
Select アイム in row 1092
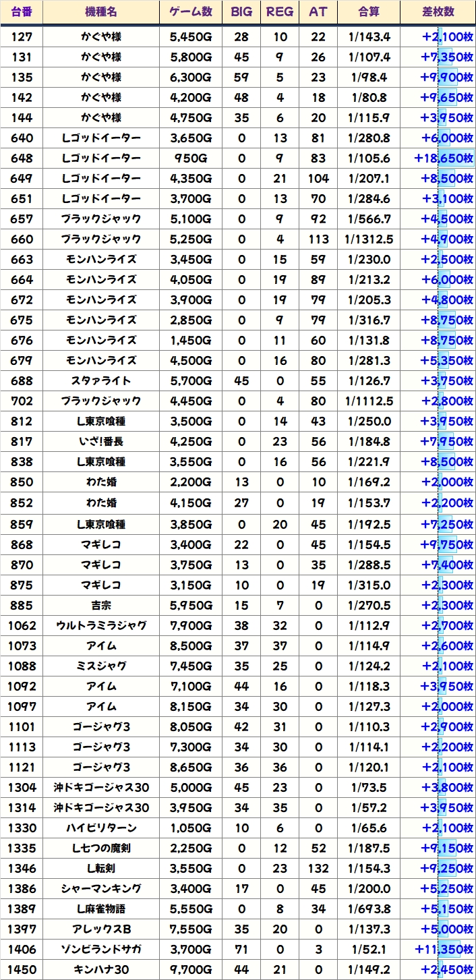101,686
